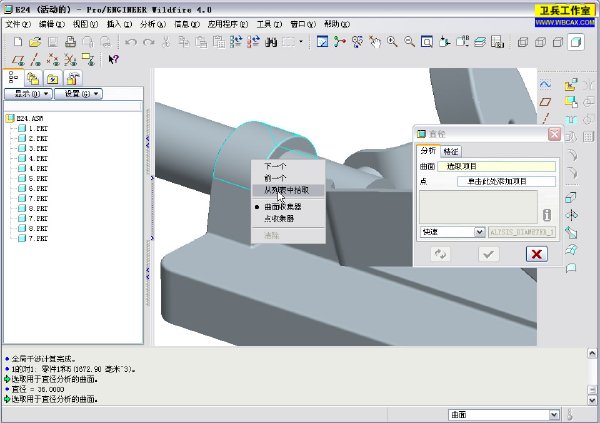The height and width of the screenshot is (423, 600).
Task: Click the Zoom Out magnifier icon
Action: pyautogui.click(x=409, y=41)
